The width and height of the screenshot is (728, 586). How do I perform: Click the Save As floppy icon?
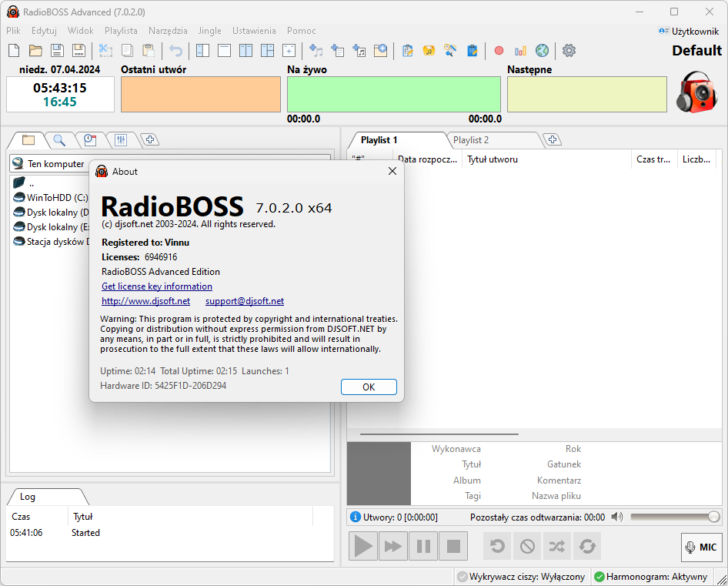pos(78,50)
